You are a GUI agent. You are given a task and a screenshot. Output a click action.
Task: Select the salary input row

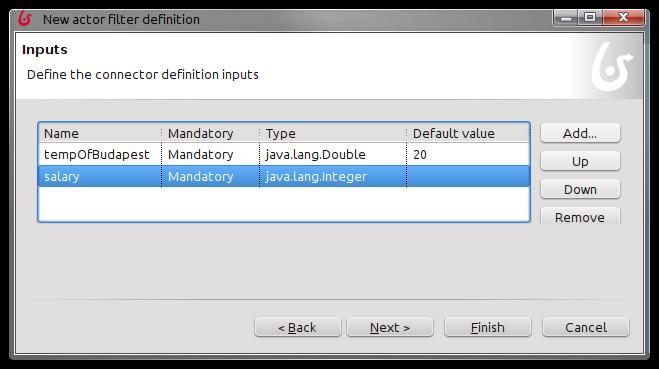284,177
